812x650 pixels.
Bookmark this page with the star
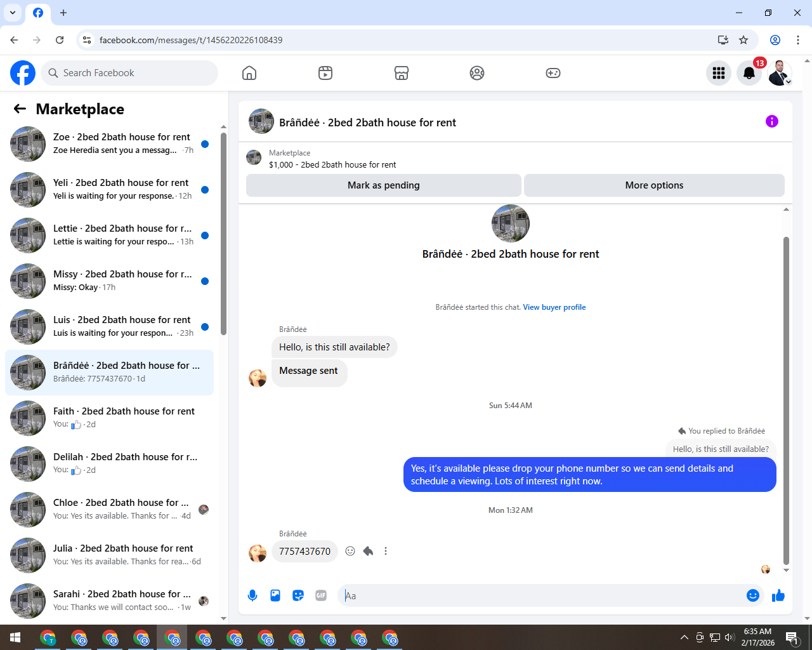(x=743, y=40)
